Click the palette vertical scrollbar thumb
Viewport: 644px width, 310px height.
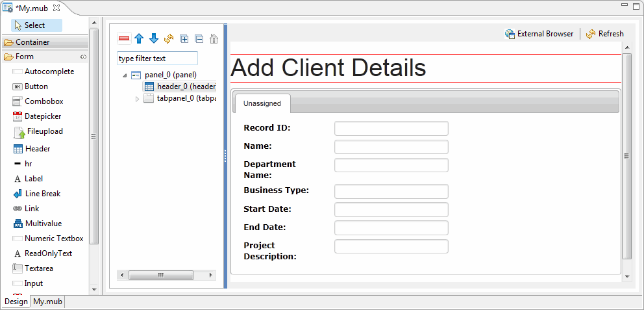click(x=94, y=136)
